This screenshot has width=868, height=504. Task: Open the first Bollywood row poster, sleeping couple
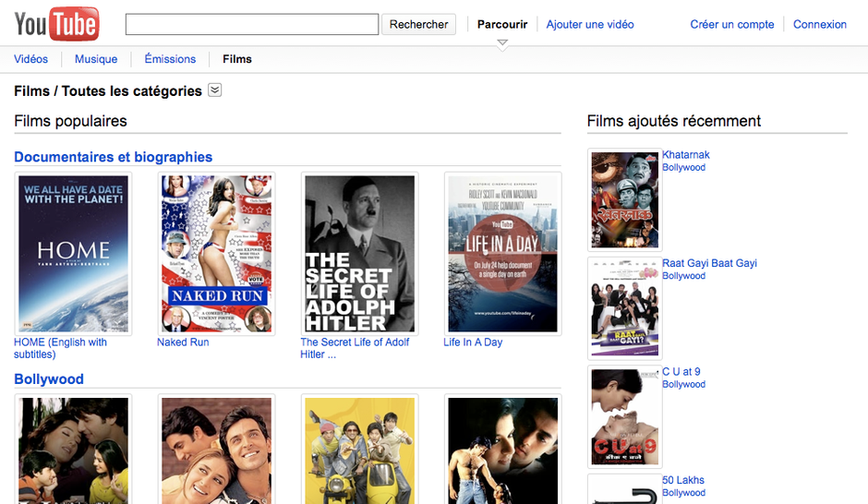click(x=73, y=450)
